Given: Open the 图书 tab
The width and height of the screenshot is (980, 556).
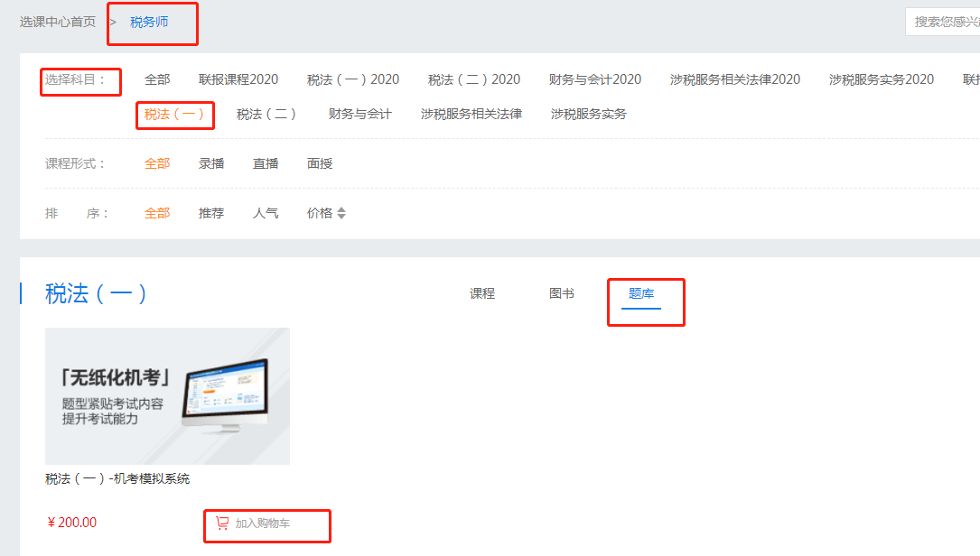Looking at the screenshot, I should pyautogui.click(x=561, y=293).
